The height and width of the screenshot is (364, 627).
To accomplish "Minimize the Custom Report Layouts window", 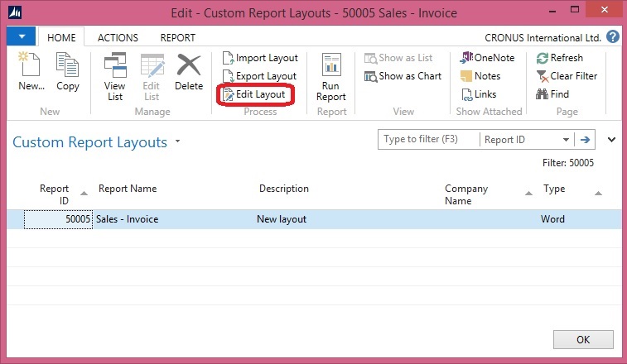I will point(552,12).
